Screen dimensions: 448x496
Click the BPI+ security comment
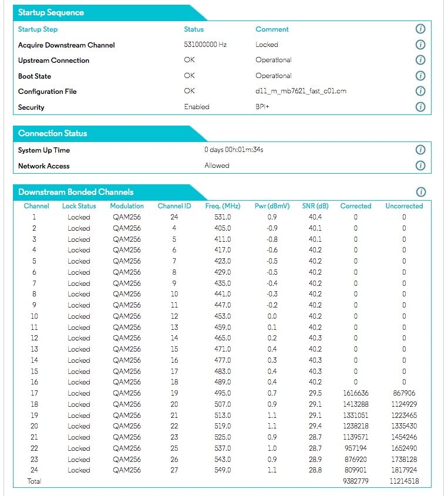point(262,107)
